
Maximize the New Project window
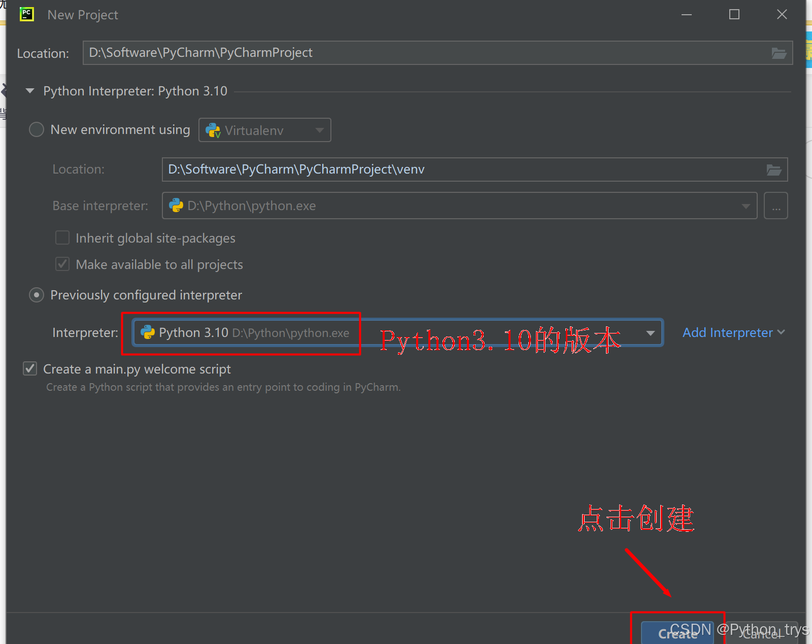[x=734, y=14]
